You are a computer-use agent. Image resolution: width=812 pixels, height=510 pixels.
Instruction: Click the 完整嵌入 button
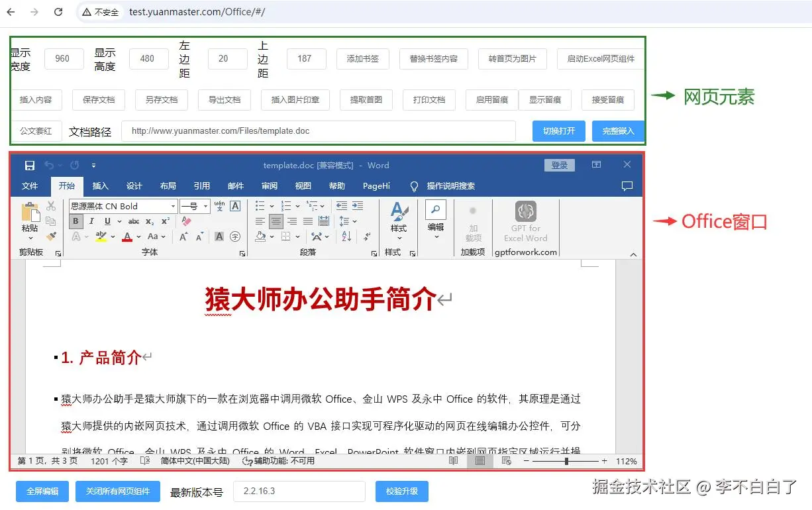(617, 131)
